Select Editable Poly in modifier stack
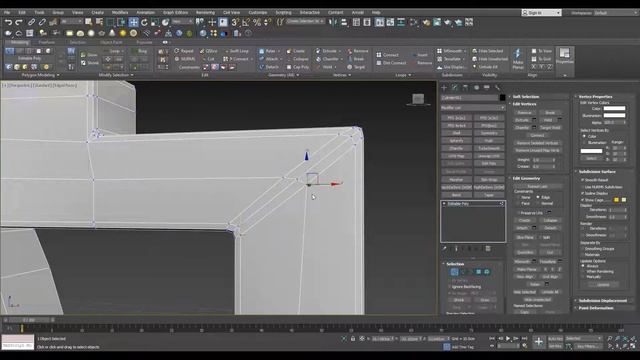This screenshot has width=640, height=360. (473, 203)
